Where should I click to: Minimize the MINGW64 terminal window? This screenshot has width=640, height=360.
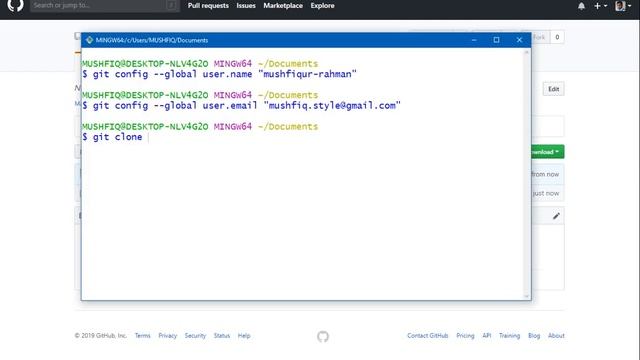pyautogui.click(x=474, y=40)
